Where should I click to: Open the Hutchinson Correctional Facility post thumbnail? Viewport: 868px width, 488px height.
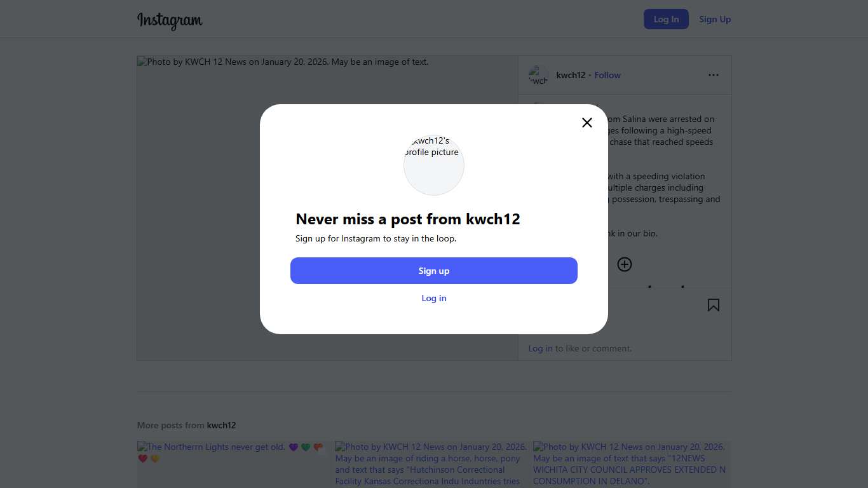[431, 464]
